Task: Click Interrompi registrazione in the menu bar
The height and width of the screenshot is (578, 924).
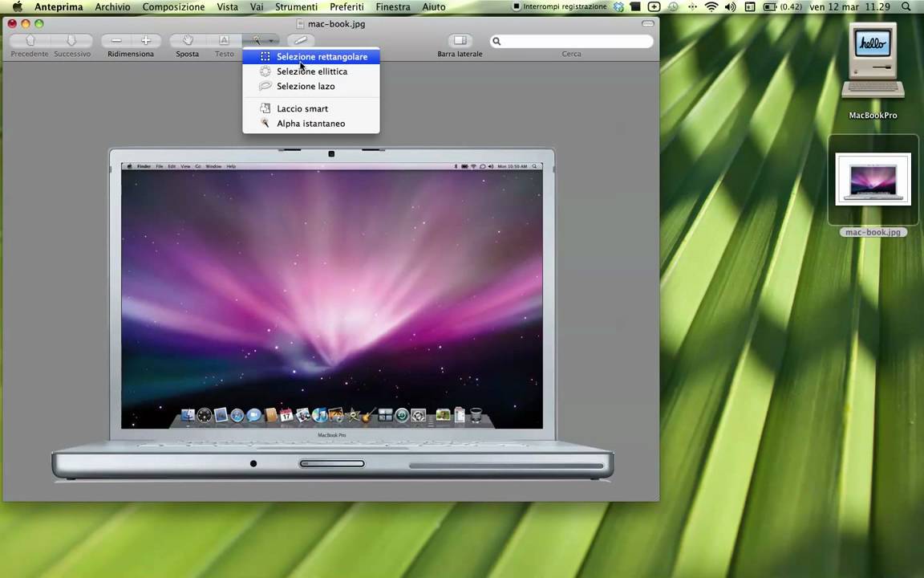Action: [x=559, y=6]
